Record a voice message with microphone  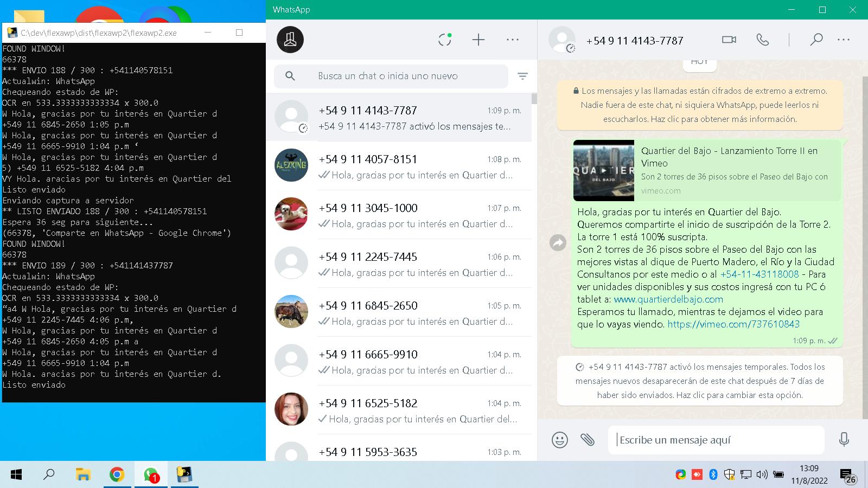[x=844, y=440]
